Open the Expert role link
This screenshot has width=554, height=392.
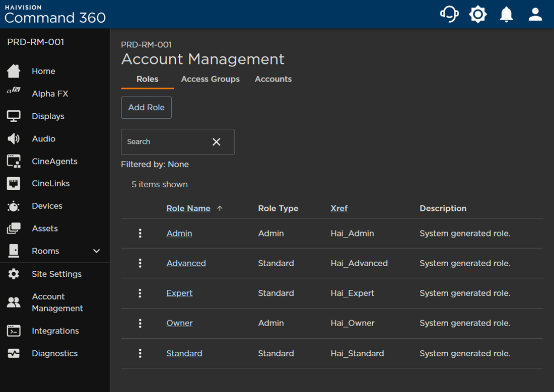coord(179,293)
